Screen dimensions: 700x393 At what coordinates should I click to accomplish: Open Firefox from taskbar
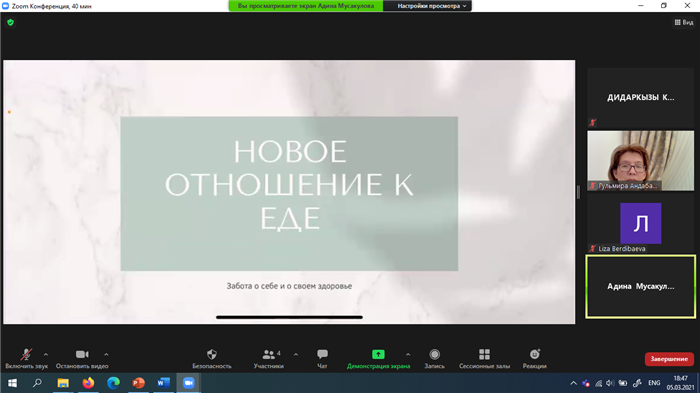pos(88,383)
